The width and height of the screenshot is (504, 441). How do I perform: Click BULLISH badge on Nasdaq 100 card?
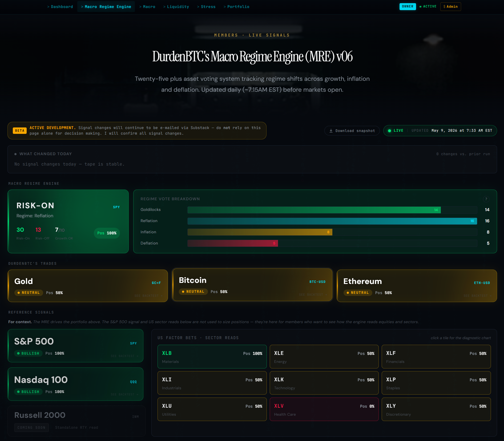coord(28,392)
